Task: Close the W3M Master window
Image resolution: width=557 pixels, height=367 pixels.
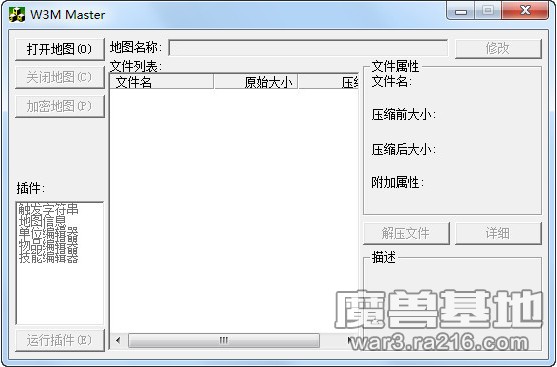Action: click(x=525, y=11)
